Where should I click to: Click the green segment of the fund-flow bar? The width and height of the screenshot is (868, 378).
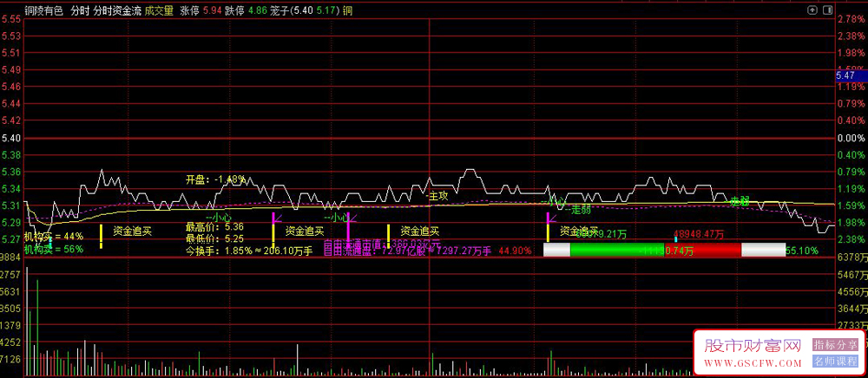[x=616, y=250]
